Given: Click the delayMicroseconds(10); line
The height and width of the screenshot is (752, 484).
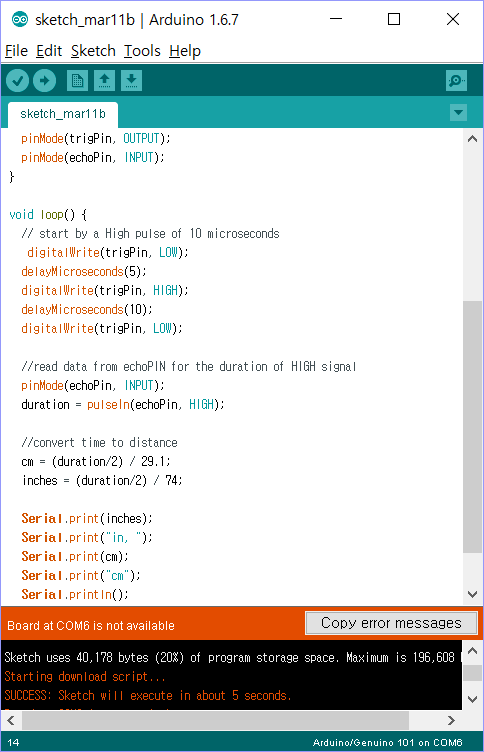Looking at the screenshot, I should (x=86, y=310).
